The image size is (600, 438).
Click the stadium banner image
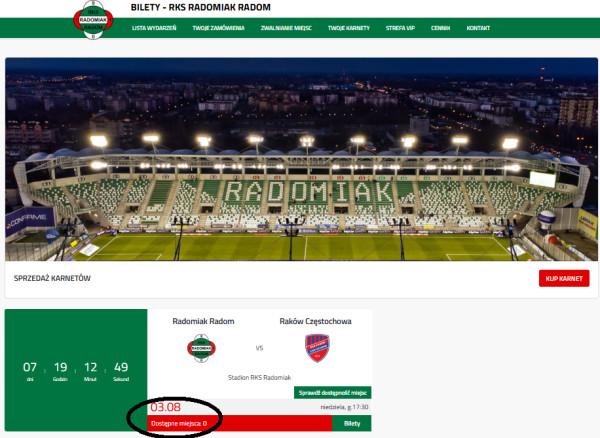(x=301, y=159)
